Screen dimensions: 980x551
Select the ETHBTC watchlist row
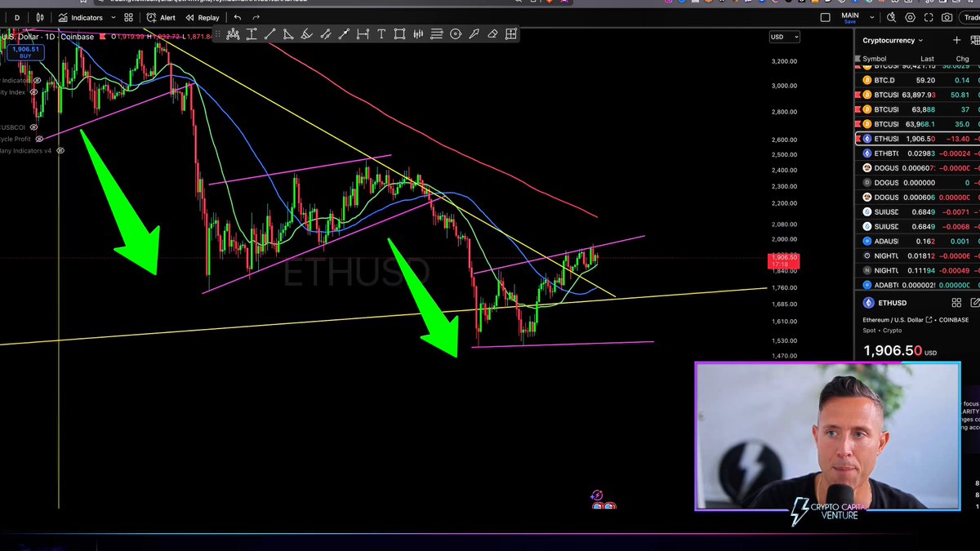(918, 153)
